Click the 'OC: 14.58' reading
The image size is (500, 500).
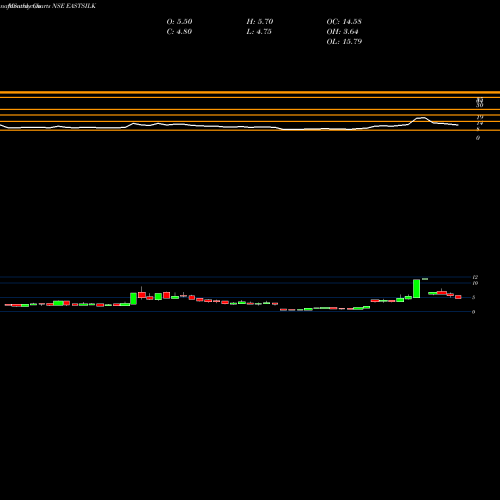pos(344,22)
